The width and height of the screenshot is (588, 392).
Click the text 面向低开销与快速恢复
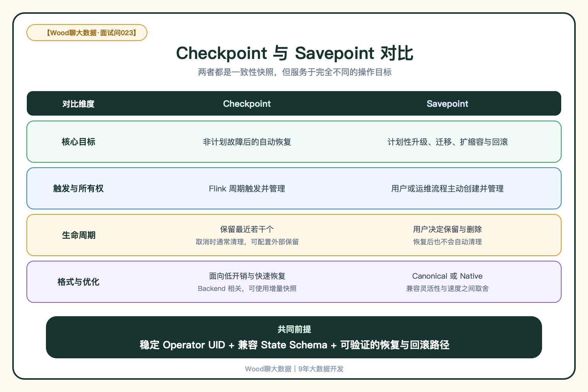point(247,276)
